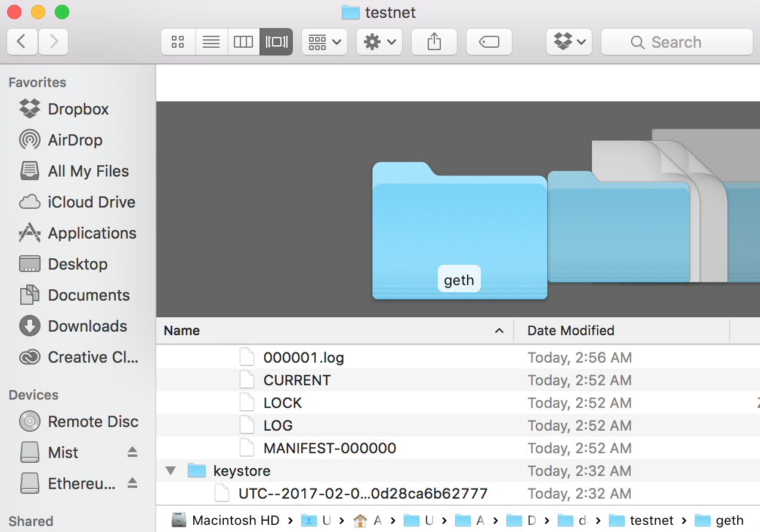Image resolution: width=760 pixels, height=532 pixels.
Task: Select the LOG file row
Action: (x=458, y=426)
